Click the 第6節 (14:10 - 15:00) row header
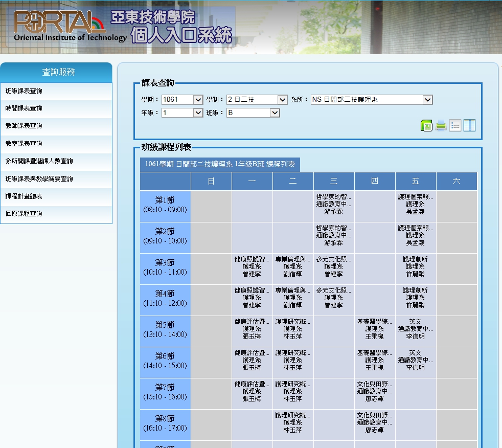The width and height of the screenshot is (502, 448). [x=165, y=363]
